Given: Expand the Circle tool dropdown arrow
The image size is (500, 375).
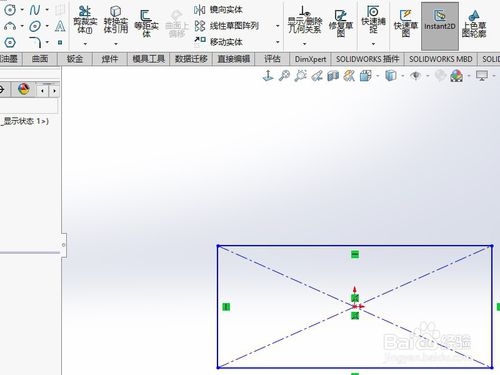Looking at the screenshot, I should pyautogui.click(x=22, y=10).
